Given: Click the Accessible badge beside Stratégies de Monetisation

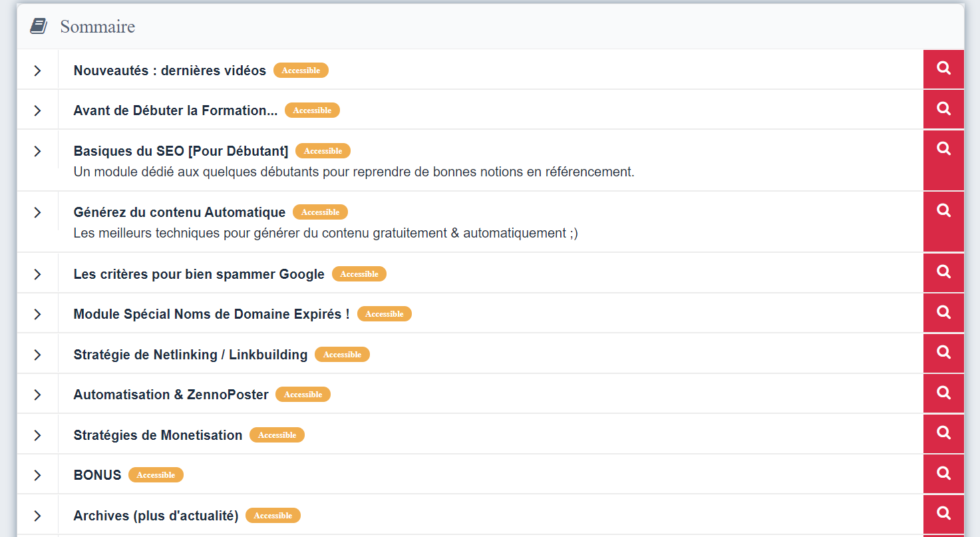Looking at the screenshot, I should tap(277, 435).
